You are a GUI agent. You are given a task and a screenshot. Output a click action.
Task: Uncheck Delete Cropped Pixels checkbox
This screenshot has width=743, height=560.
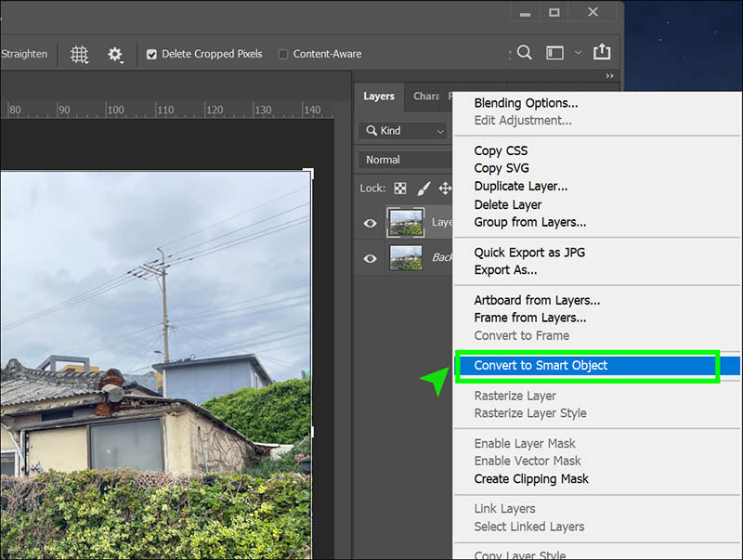(151, 55)
